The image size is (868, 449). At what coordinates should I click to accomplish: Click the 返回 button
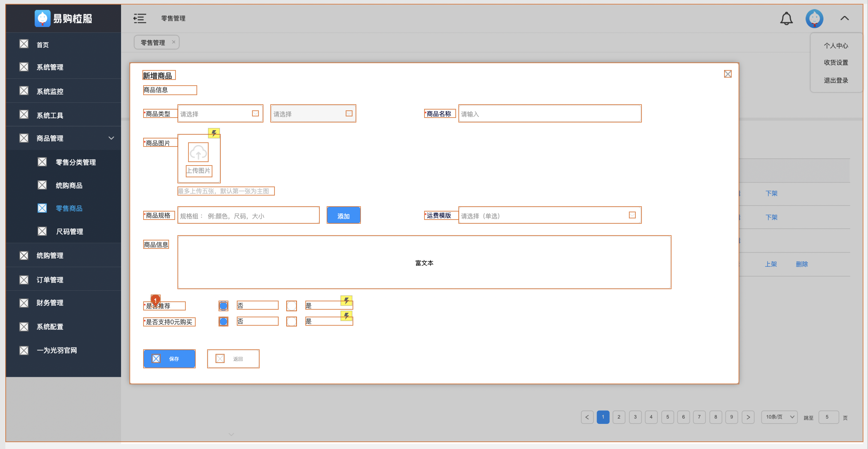click(x=233, y=359)
